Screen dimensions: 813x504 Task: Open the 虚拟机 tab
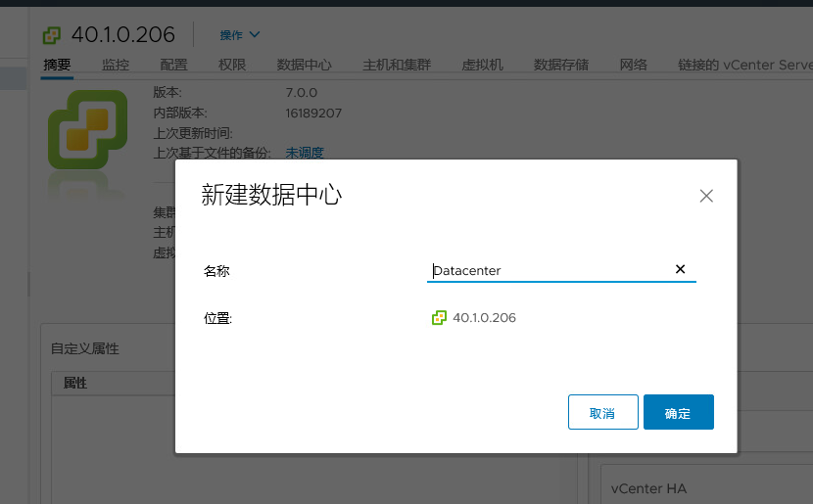tap(482, 65)
